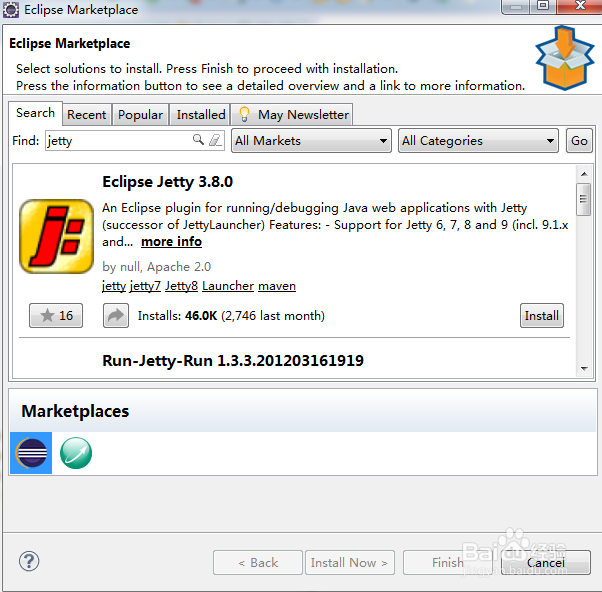
Task: Click the light bulb newsletter icon
Action: [x=244, y=114]
